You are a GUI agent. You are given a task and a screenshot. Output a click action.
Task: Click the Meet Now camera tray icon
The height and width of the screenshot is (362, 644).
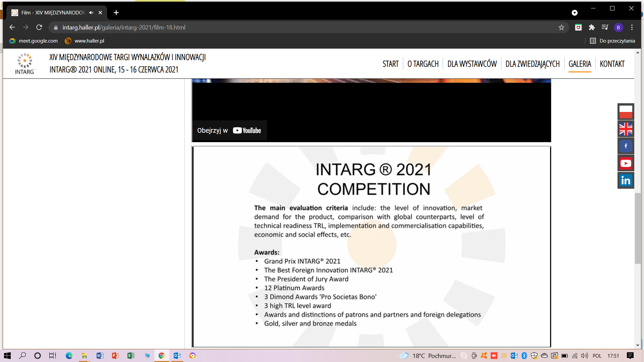(474, 356)
